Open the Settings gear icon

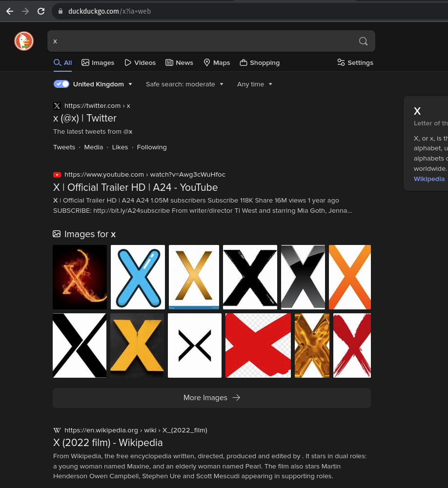coord(341,62)
